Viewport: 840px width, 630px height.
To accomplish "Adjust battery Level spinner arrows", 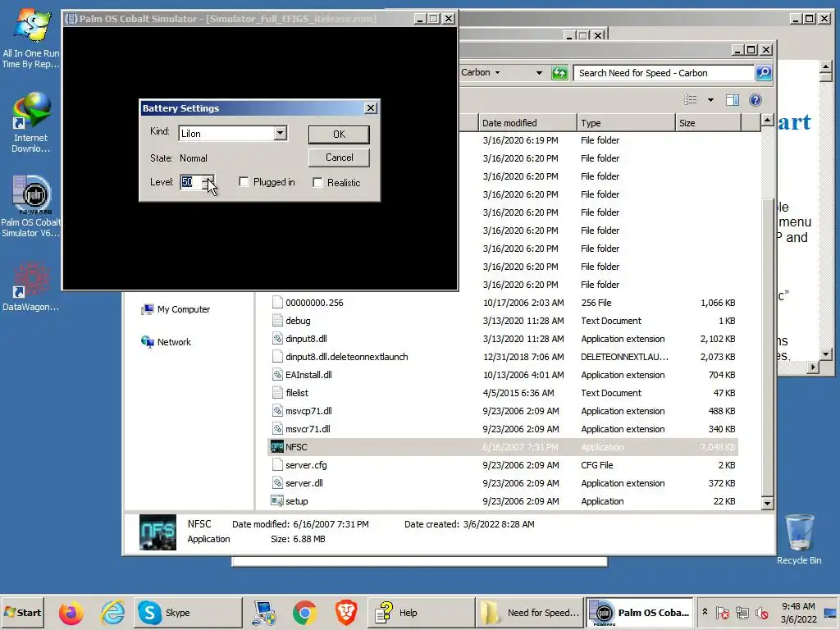I will (208, 182).
